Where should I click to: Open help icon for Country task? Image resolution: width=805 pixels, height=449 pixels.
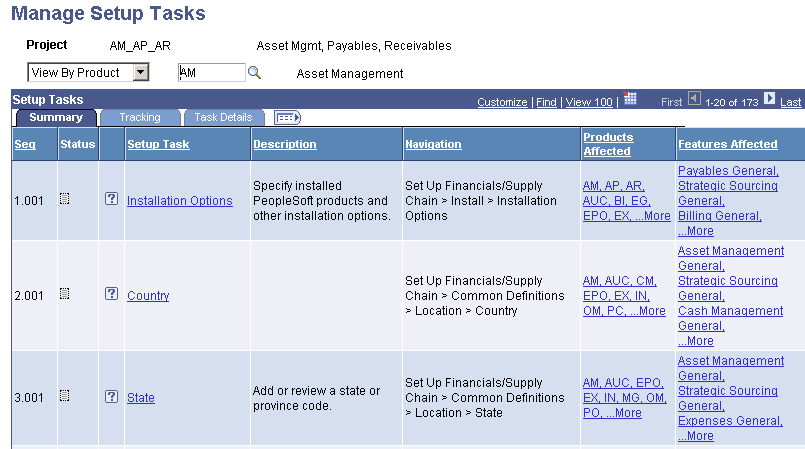(x=112, y=295)
